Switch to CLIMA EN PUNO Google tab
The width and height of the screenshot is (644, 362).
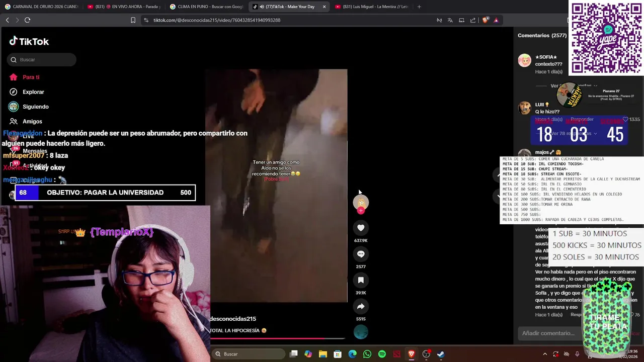pyautogui.click(x=206, y=7)
